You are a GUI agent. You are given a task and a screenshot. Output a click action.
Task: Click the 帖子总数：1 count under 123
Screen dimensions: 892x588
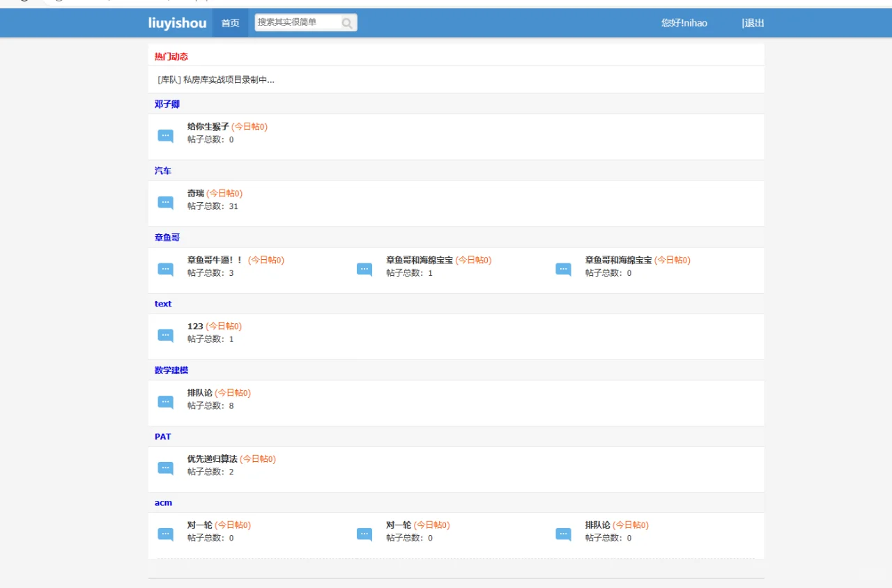[210, 339]
